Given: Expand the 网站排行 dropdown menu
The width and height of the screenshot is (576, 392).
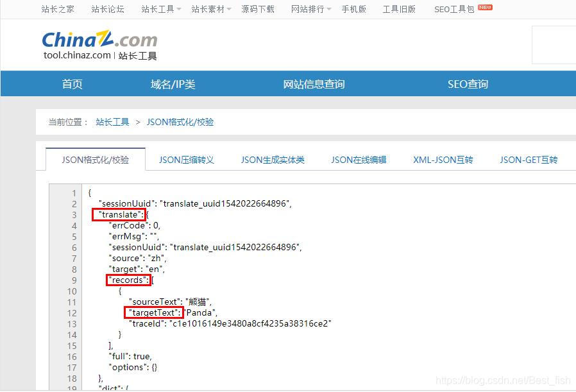Looking at the screenshot, I should click(311, 9).
